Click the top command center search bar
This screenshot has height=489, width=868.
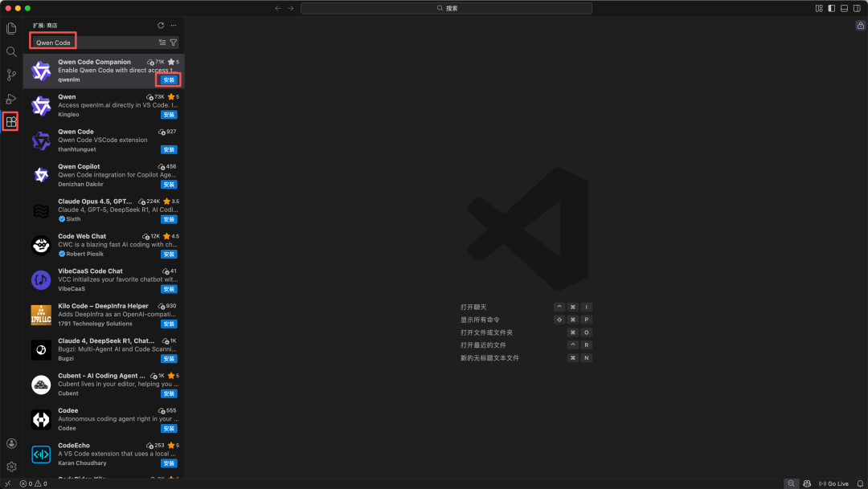tap(446, 8)
